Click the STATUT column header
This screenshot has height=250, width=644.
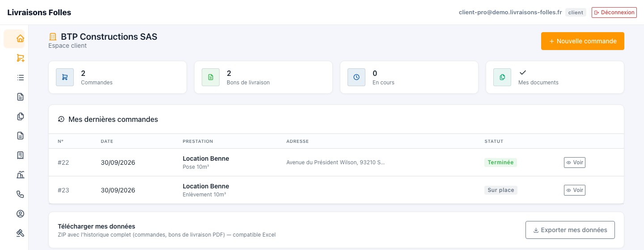(494, 142)
